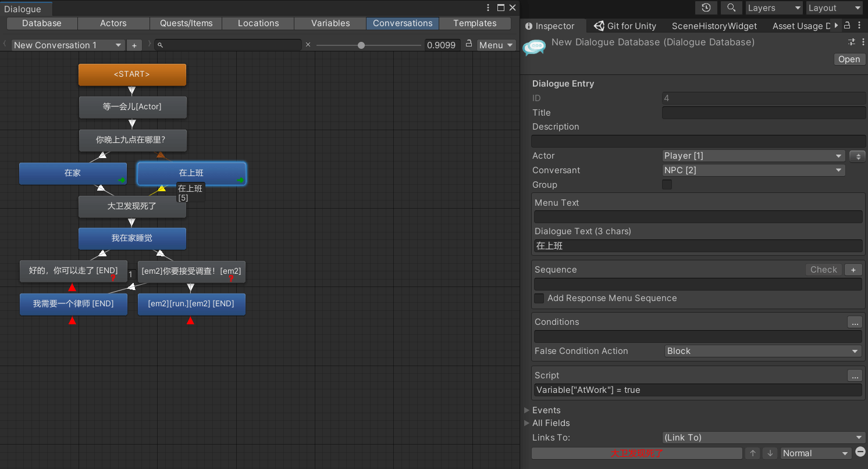Image resolution: width=868 pixels, height=469 pixels.
Task: Click the minus icon to remove the link
Action: coord(860,452)
